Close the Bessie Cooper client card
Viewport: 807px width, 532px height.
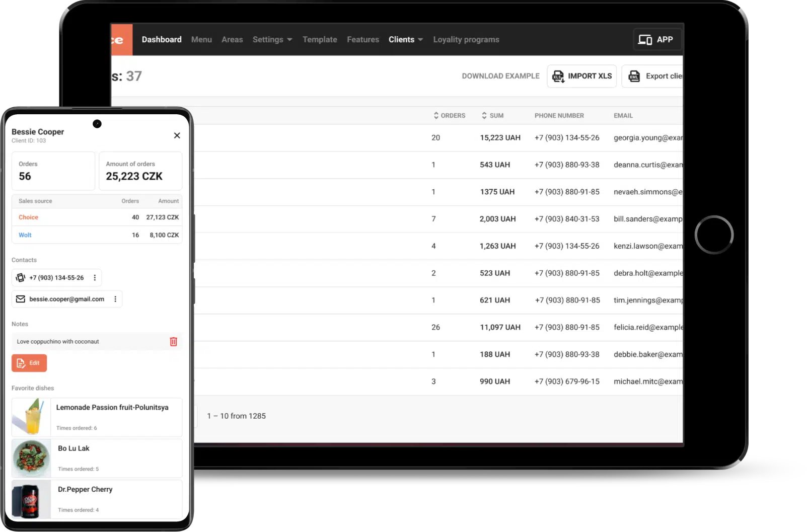point(177,135)
